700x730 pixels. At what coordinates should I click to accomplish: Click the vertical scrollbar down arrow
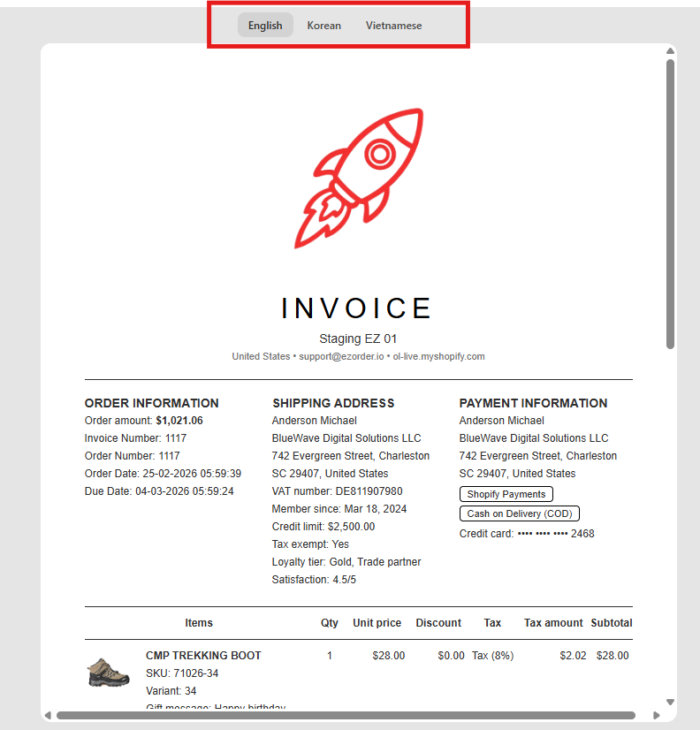(670, 702)
